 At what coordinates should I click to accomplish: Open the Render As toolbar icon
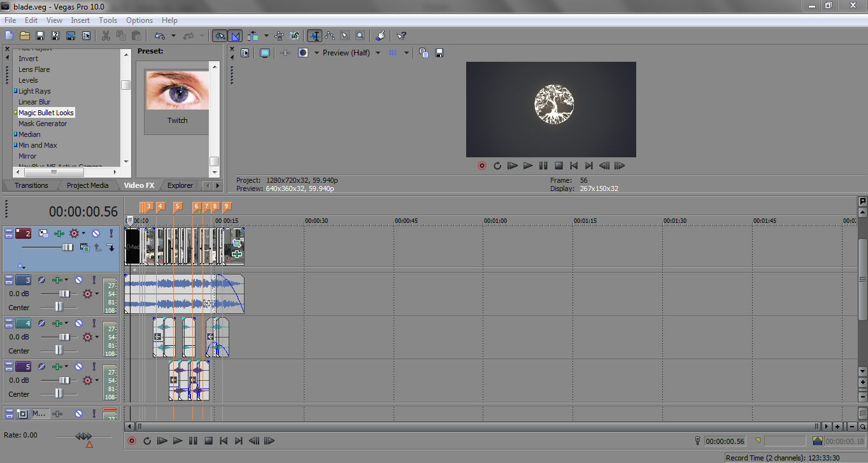(x=71, y=36)
